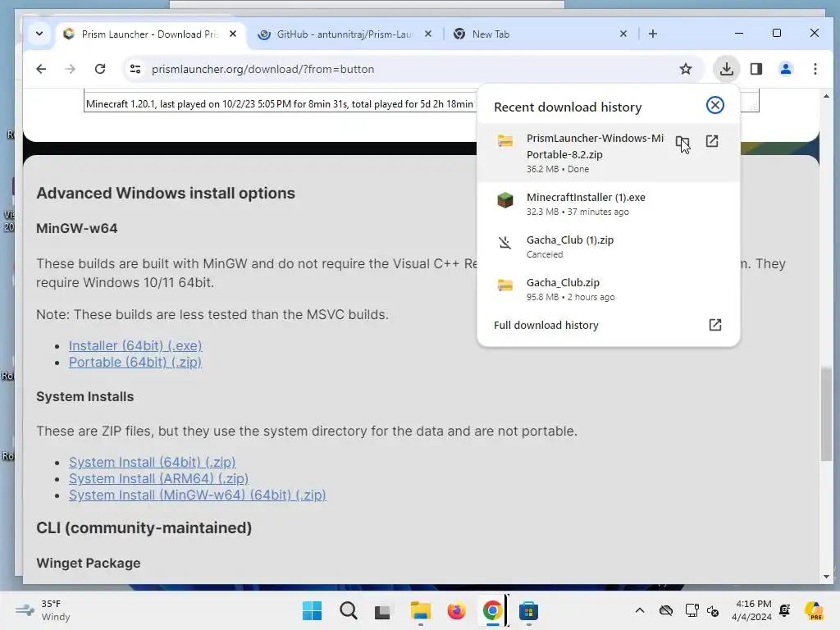
Task: Open the Windows Start menu
Action: [312, 610]
